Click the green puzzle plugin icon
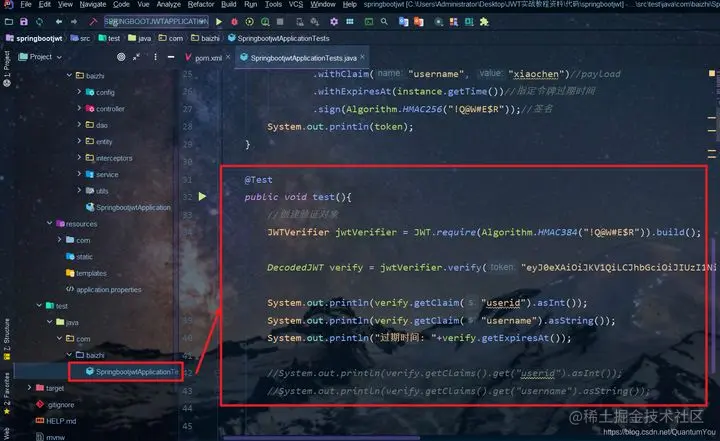This screenshot has width=720, height=441. click(x=484, y=22)
